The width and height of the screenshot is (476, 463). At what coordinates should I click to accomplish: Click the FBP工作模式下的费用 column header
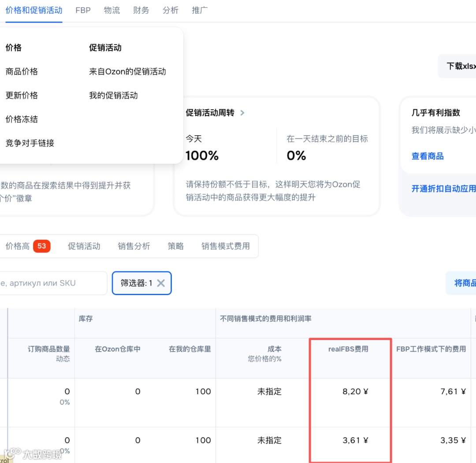pyautogui.click(x=431, y=349)
